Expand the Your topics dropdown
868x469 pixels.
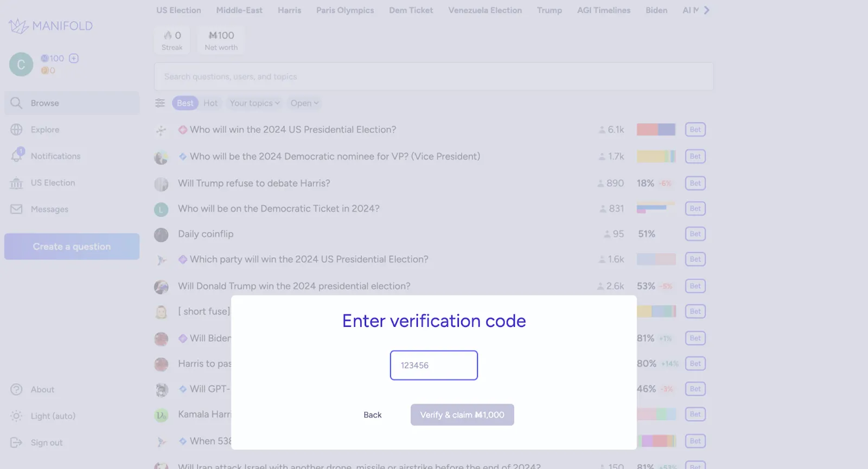[254, 103]
